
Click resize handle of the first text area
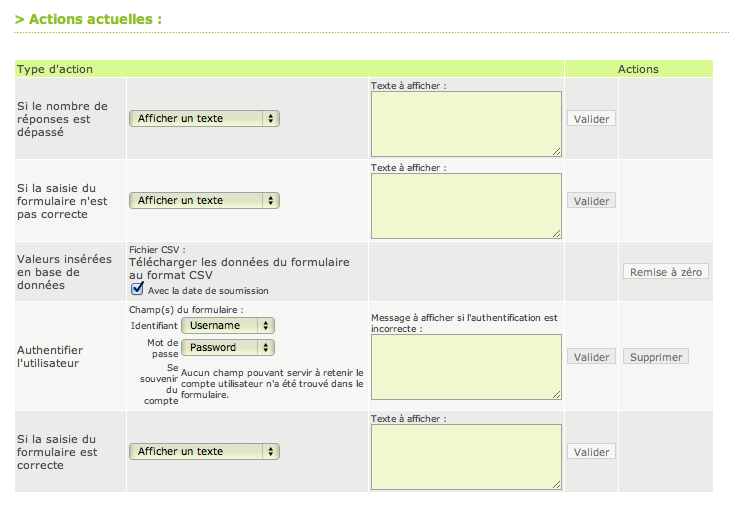(x=556, y=151)
